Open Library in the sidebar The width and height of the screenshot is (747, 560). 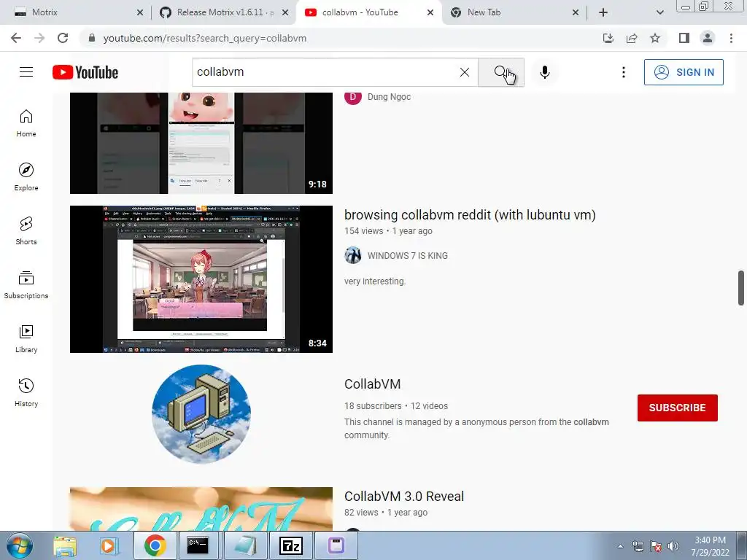(x=26, y=338)
